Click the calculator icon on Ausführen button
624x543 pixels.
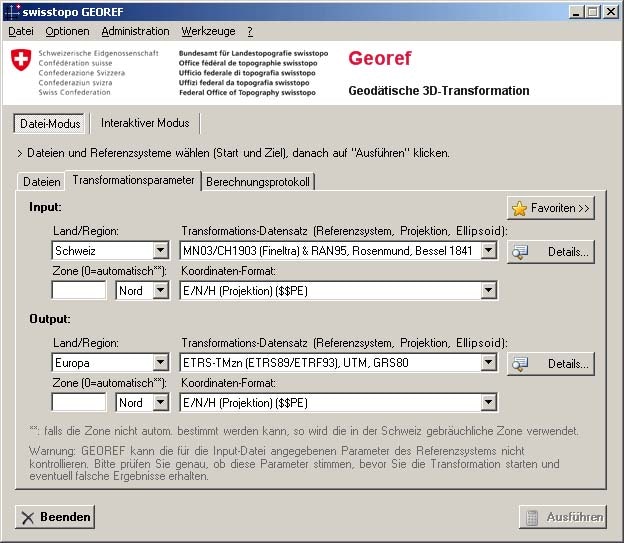click(x=532, y=518)
